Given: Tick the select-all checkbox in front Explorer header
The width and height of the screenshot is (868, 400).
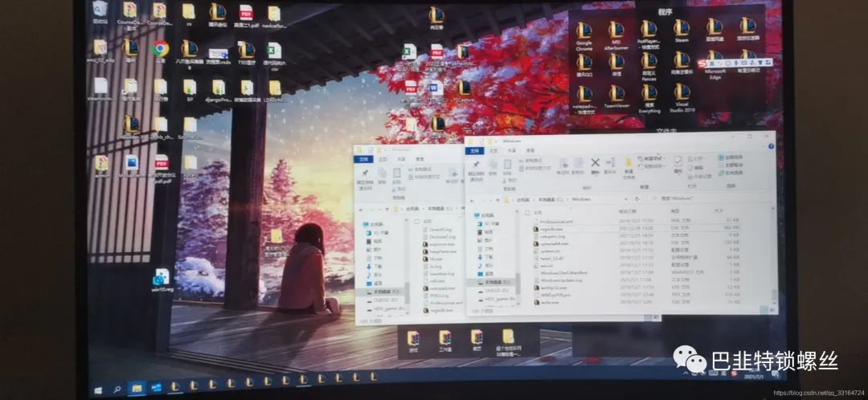Looking at the screenshot, I should click(x=526, y=212).
